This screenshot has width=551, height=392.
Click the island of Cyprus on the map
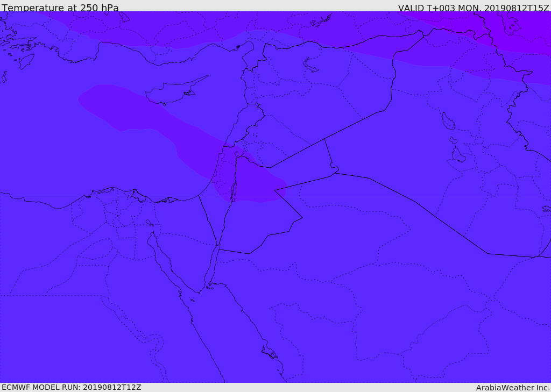click(172, 92)
